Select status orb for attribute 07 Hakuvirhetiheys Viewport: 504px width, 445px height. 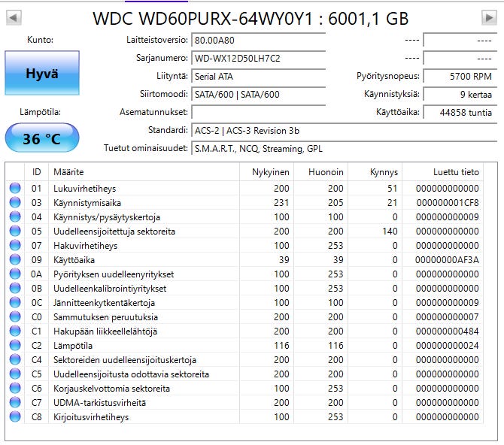point(15,245)
